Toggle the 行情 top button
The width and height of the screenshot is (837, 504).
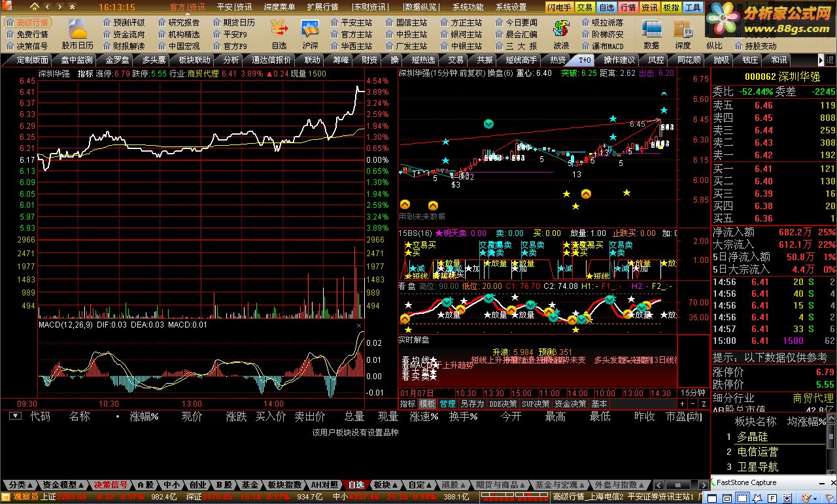[628, 7]
